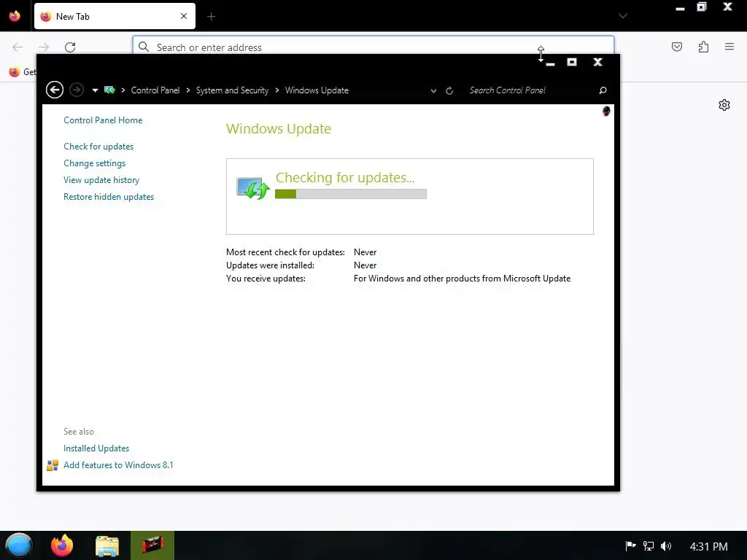Open Restore hidden updates link
The image size is (747, 560).
(x=109, y=197)
